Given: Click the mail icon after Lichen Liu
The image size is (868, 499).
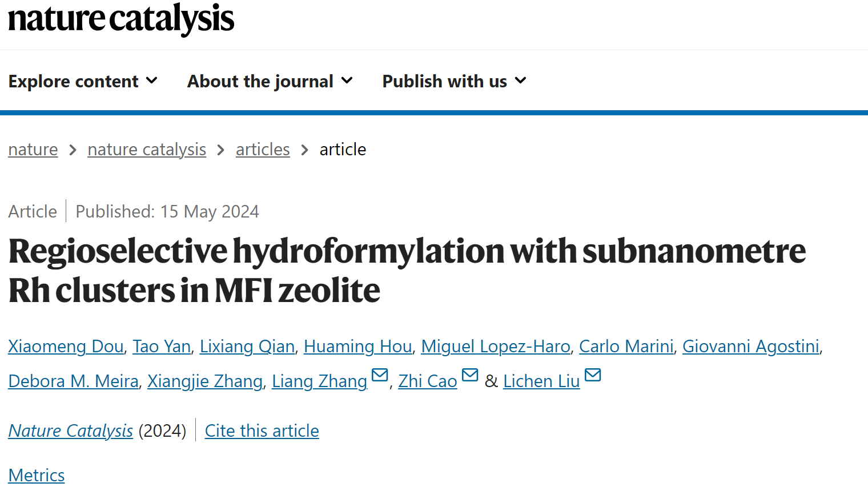Looking at the screenshot, I should click(593, 375).
